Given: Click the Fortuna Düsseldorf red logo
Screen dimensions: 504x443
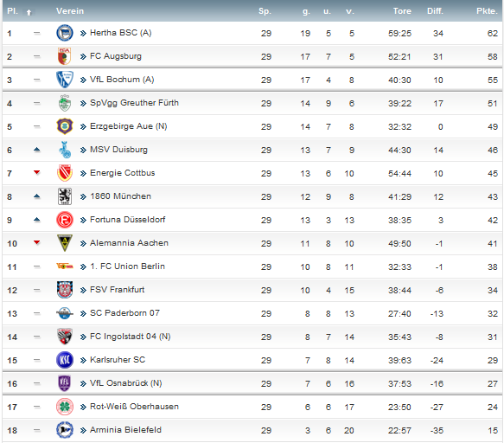Looking at the screenshot, I should tap(65, 220).
